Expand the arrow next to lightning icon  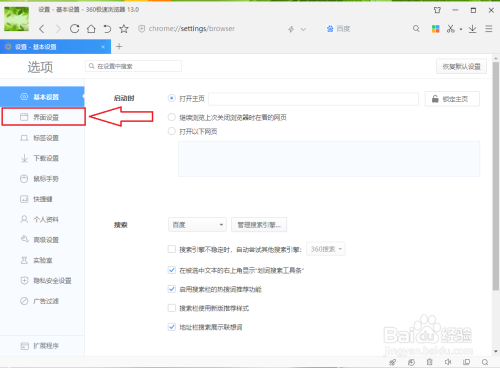[x=303, y=29]
